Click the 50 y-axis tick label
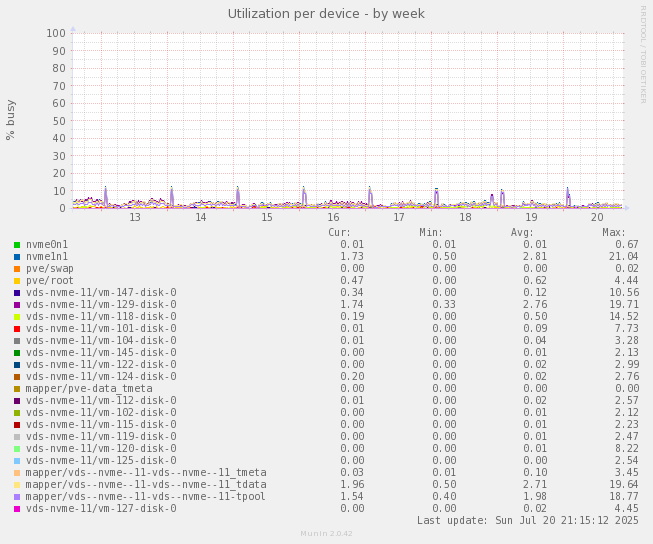Image resolution: width=653 pixels, height=544 pixels. coord(59,121)
